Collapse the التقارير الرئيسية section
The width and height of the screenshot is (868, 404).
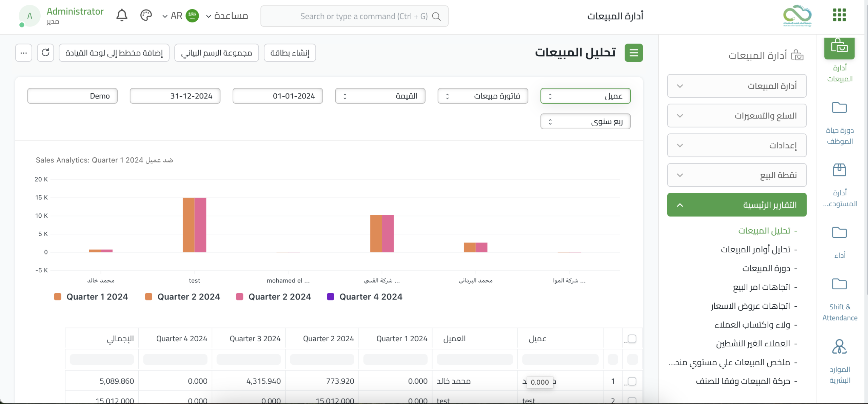pos(736,205)
